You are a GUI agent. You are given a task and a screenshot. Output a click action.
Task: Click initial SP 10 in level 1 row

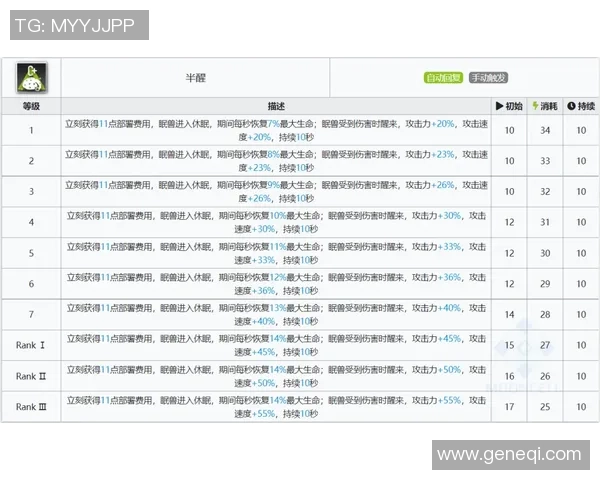click(x=509, y=130)
